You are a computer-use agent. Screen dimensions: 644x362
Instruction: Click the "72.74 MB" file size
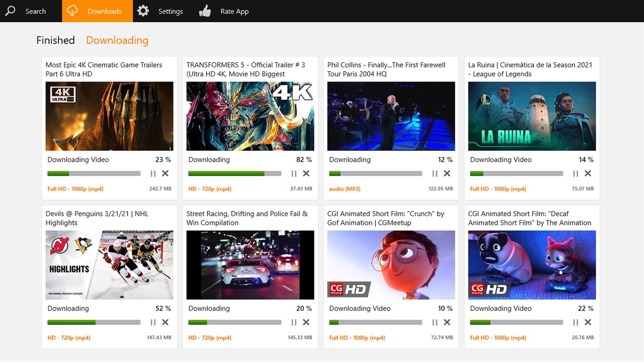pyautogui.click(x=442, y=338)
